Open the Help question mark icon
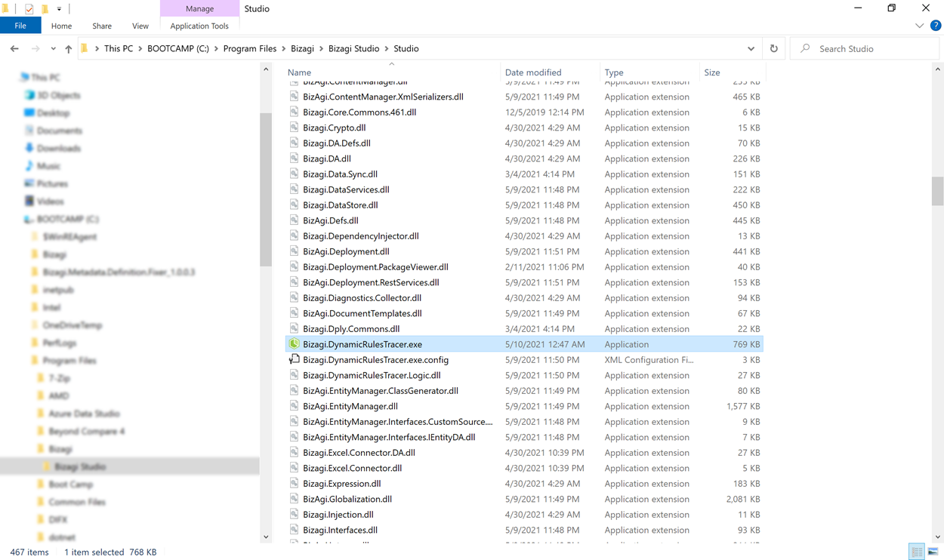 coord(936,26)
